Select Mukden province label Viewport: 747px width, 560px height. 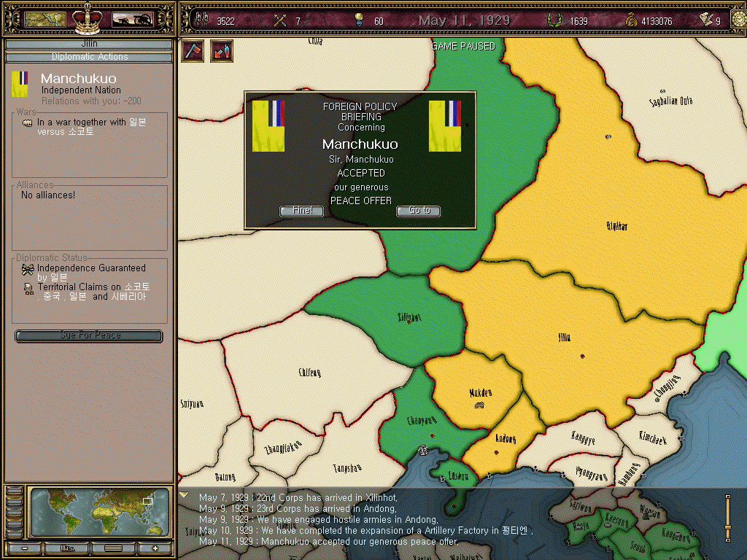[x=480, y=393]
